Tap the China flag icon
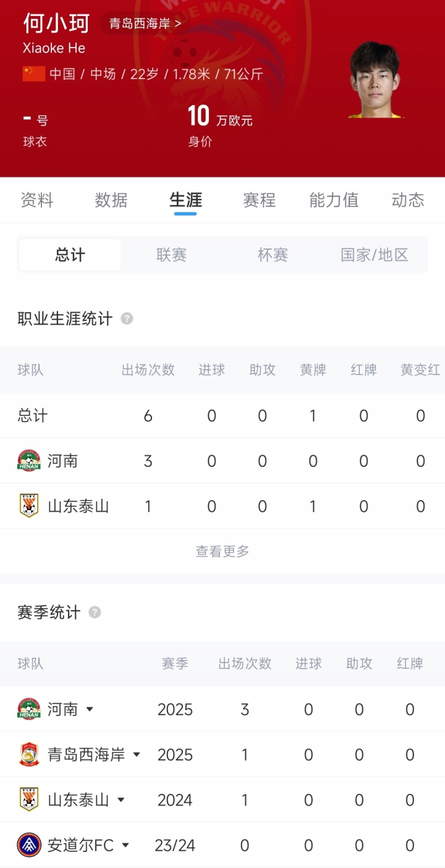Image resolution: width=445 pixels, height=868 pixels. click(x=34, y=74)
